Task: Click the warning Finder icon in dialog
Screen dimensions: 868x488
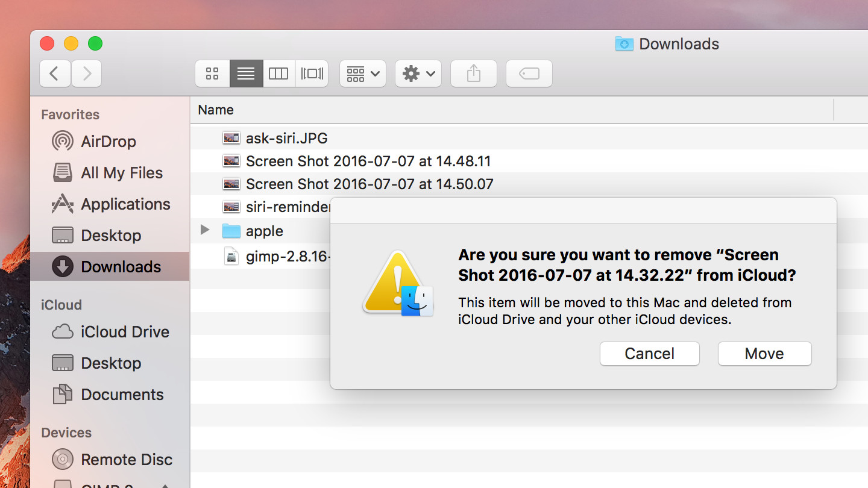Action: tap(398, 282)
